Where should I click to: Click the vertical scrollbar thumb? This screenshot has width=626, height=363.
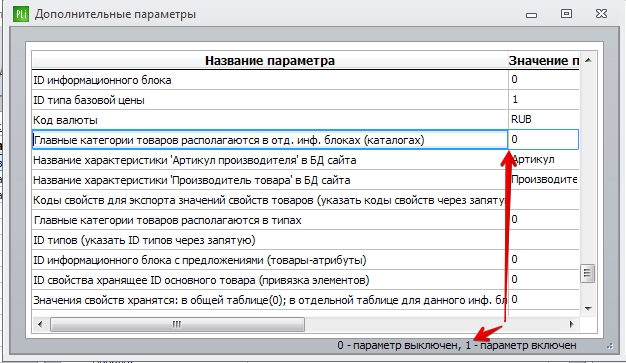[587, 274]
